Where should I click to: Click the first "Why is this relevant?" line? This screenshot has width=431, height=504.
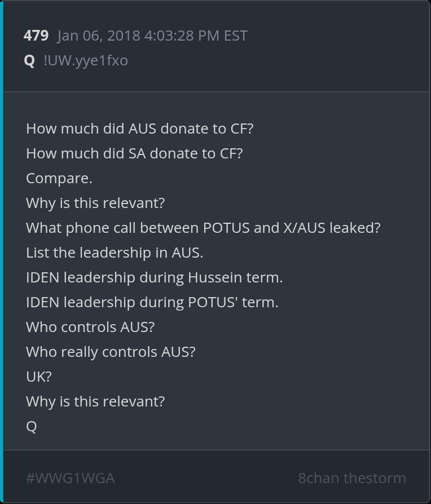[95, 203]
